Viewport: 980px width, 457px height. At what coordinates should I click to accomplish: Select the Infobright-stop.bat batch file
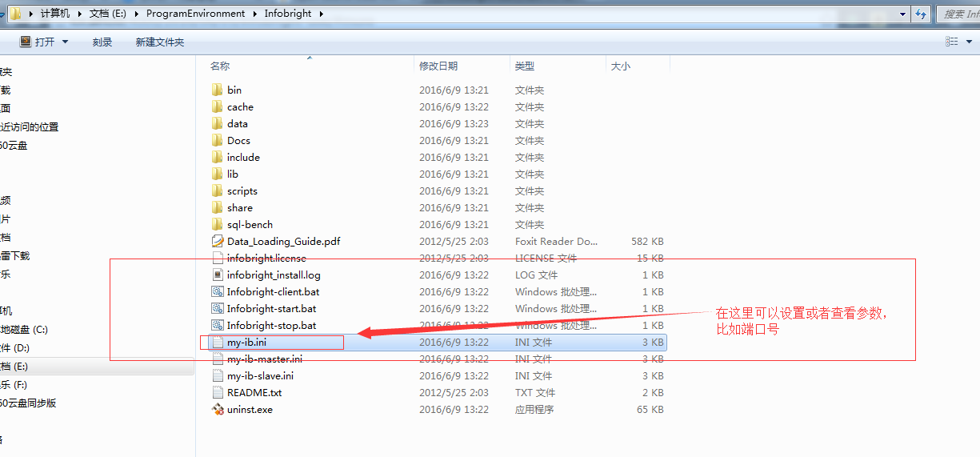[x=270, y=325]
